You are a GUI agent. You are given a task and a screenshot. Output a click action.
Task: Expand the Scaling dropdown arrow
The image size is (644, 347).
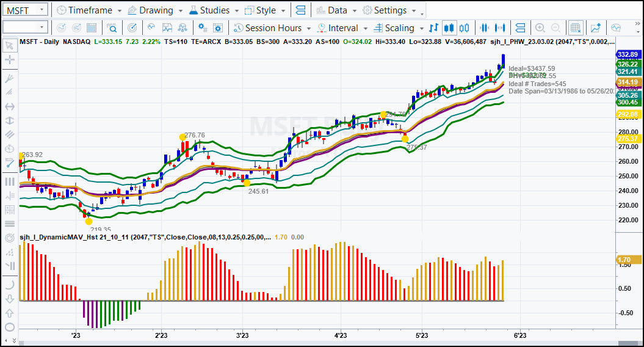point(422,28)
